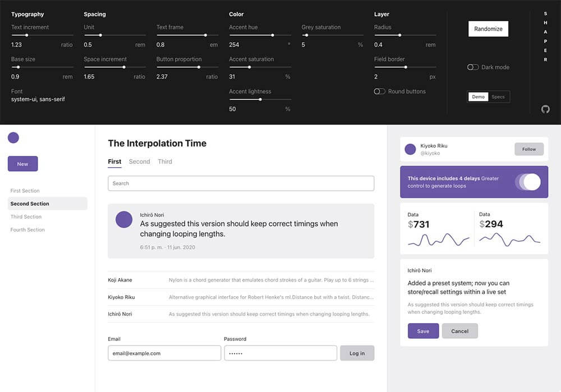Image resolution: width=561 pixels, height=392 pixels.
Task: Adjust the Accent hue slider
Action: pyautogui.click(x=273, y=35)
